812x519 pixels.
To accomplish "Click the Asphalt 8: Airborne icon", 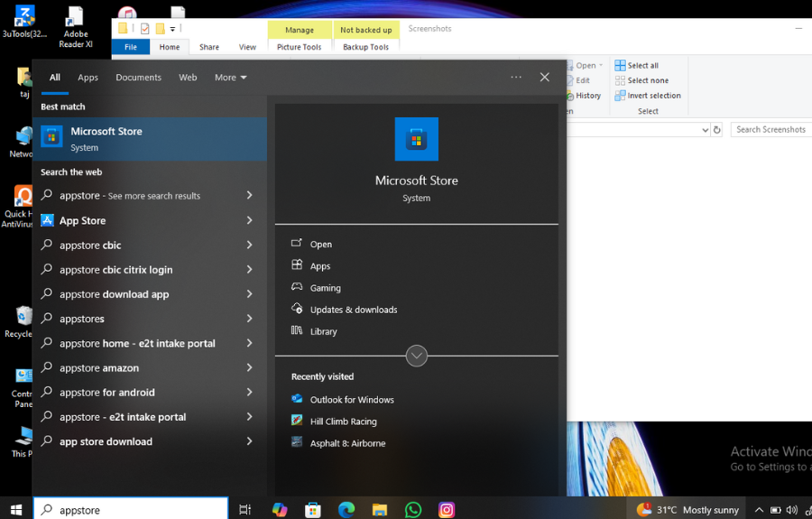I will click(x=296, y=442).
